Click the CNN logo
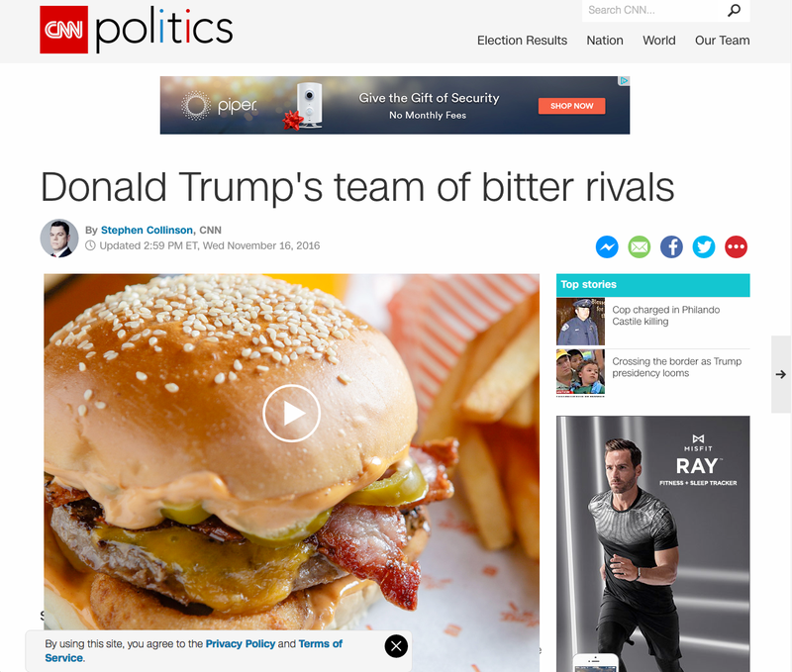This screenshot has width=792, height=672. point(63,30)
